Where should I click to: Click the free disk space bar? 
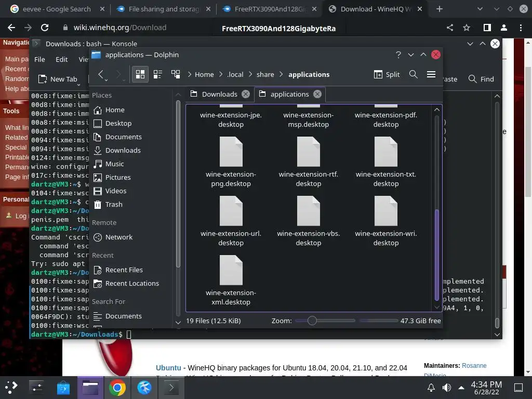pyautogui.click(x=379, y=321)
